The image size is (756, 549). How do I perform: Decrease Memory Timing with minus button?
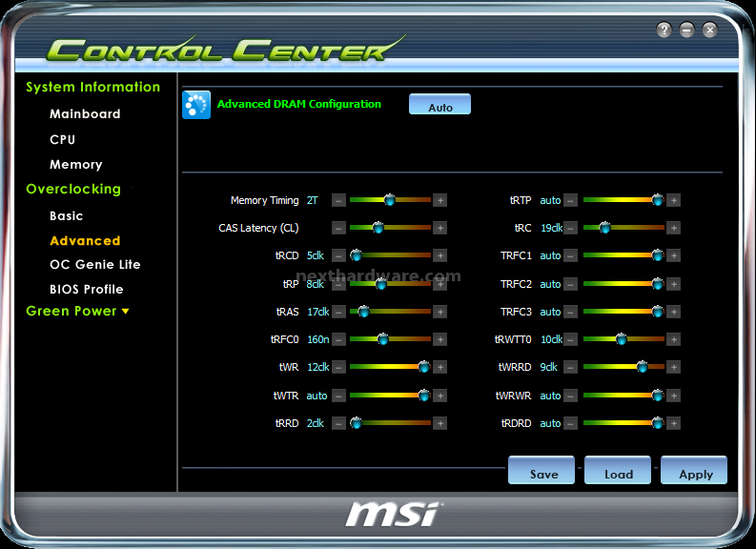pyautogui.click(x=339, y=200)
